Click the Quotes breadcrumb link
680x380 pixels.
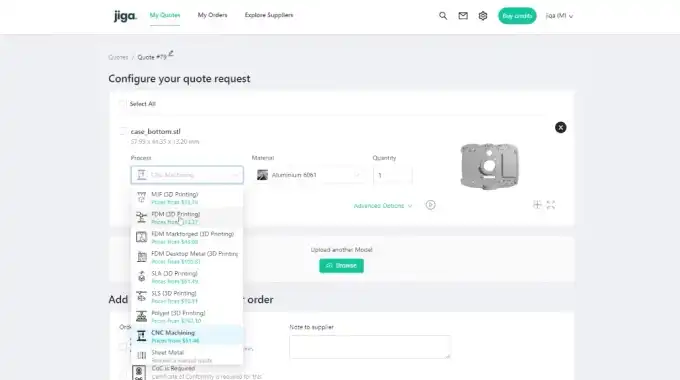[x=118, y=57]
